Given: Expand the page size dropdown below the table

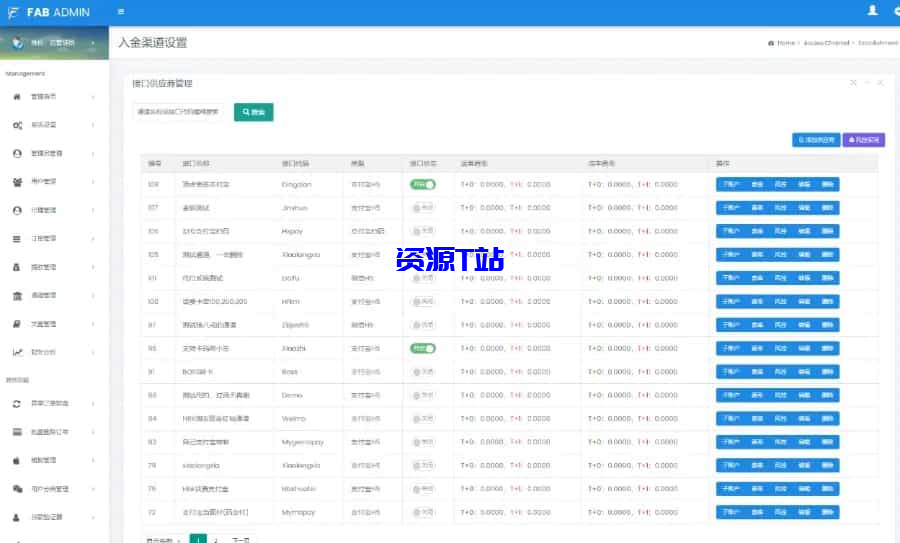Looking at the screenshot, I should coord(164,540).
